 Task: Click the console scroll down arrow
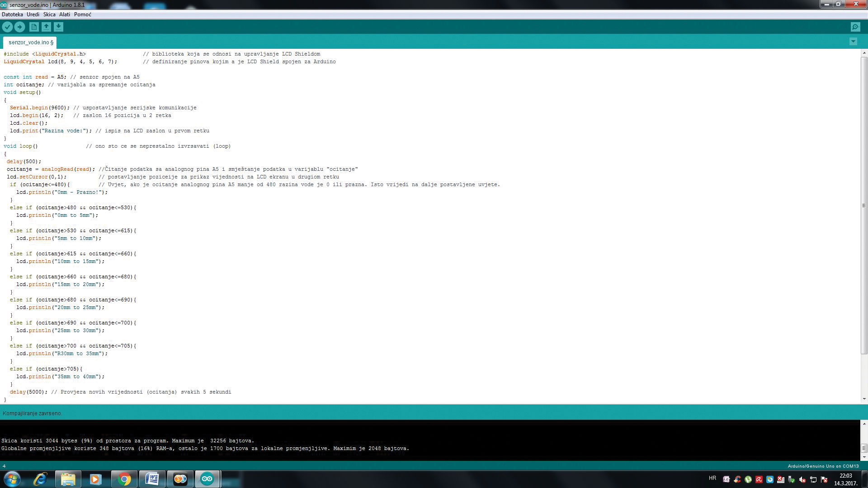point(864,457)
